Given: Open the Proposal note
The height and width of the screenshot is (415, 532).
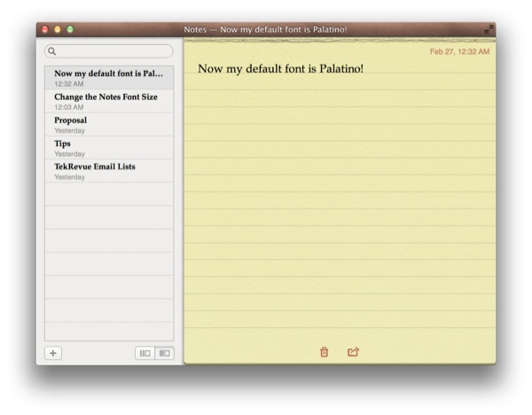Looking at the screenshot, I should point(109,124).
